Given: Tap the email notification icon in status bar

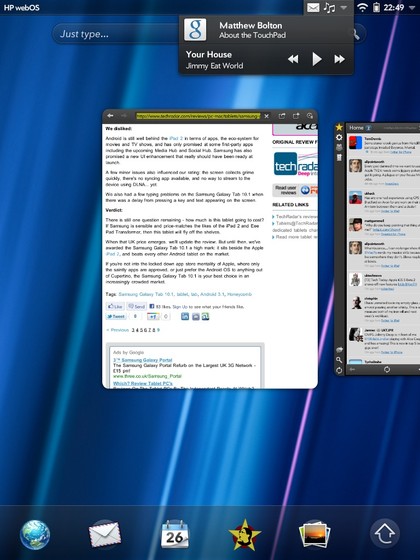Looking at the screenshot, I should [x=313, y=8].
